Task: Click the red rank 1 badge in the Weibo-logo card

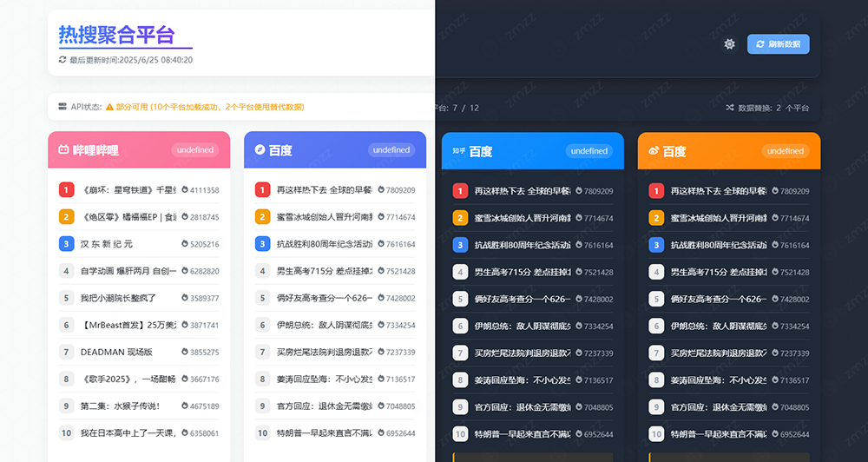Action: pyautogui.click(x=656, y=191)
